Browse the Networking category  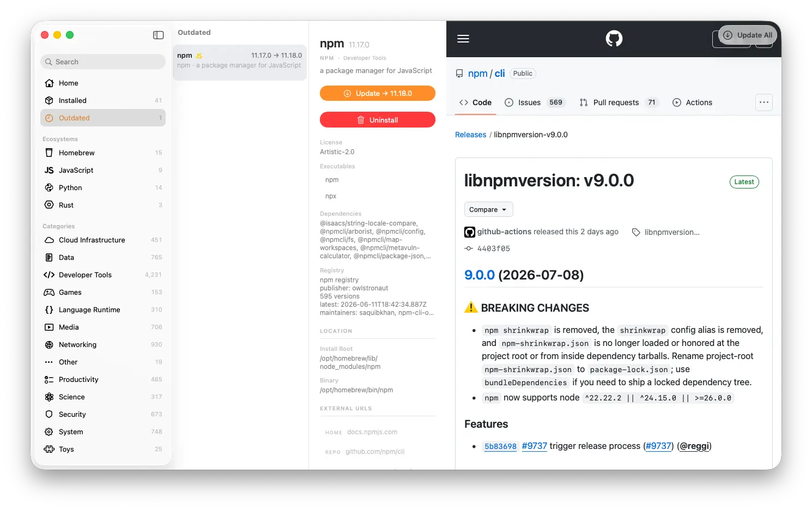(103, 344)
